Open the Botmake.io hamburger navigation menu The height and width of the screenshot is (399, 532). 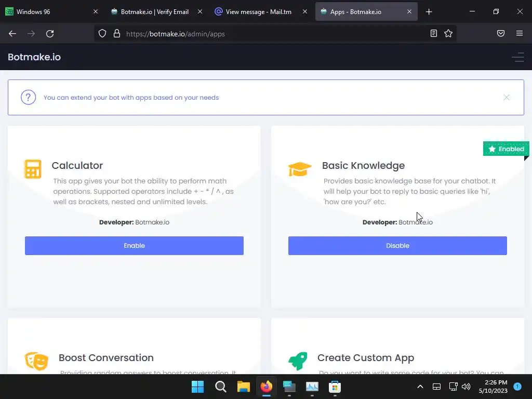[x=518, y=57]
